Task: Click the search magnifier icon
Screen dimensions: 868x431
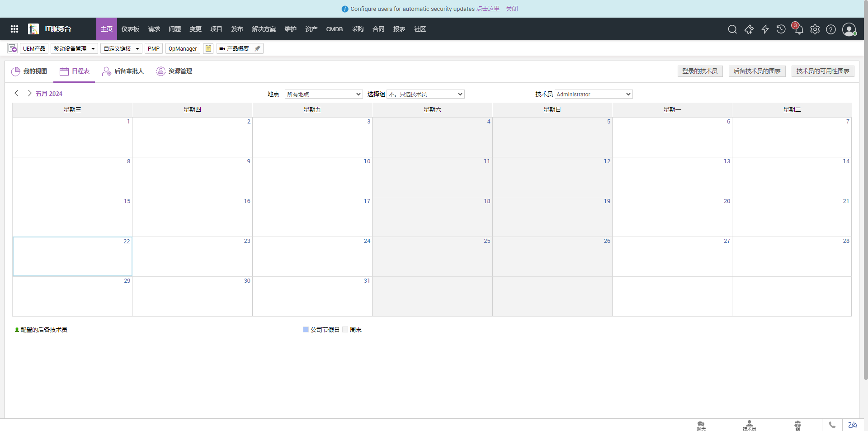Action: (x=732, y=29)
